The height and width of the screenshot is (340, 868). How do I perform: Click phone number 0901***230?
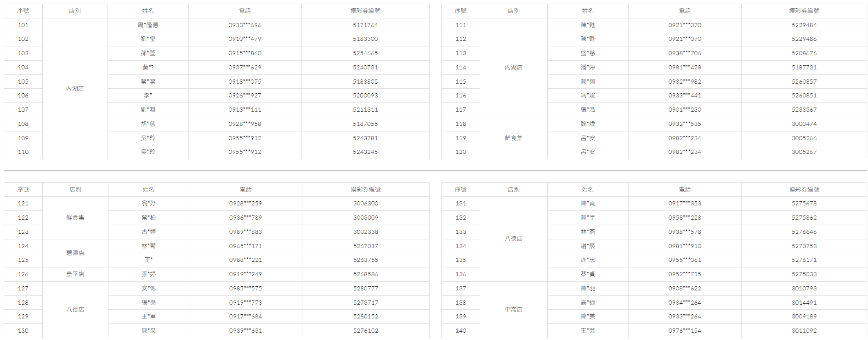pyautogui.click(x=685, y=110)
